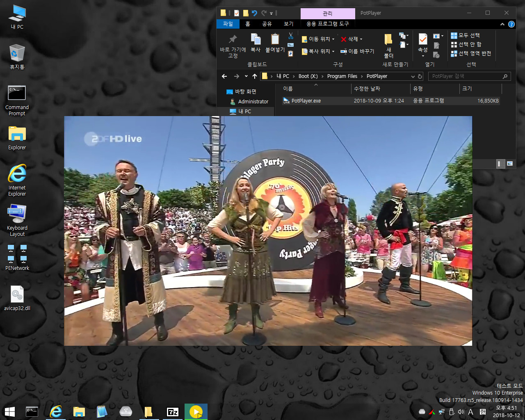The width and height of the screenshot is (525, 420).
Task: Click the PotPlayer taskbar icon
Action: [196, 412]
